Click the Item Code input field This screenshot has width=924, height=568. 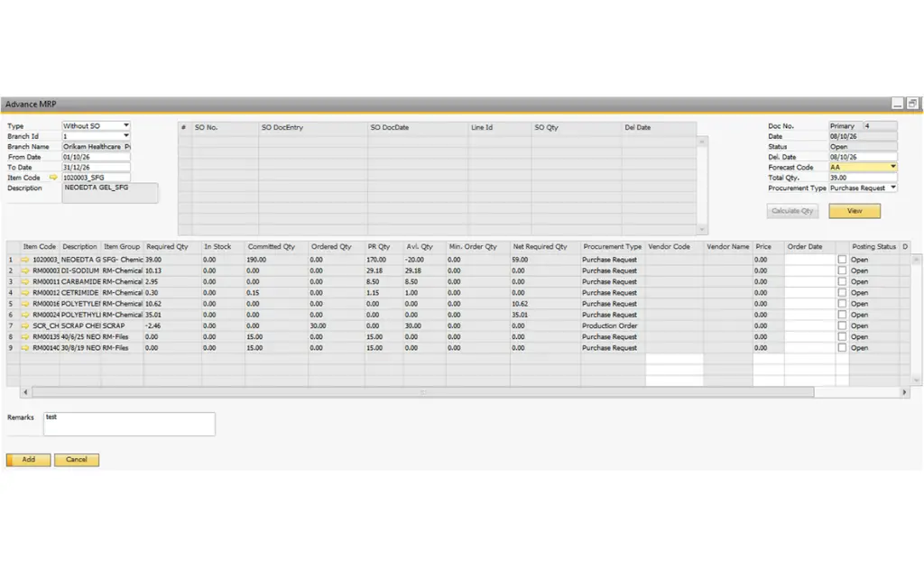pos(96,178)
